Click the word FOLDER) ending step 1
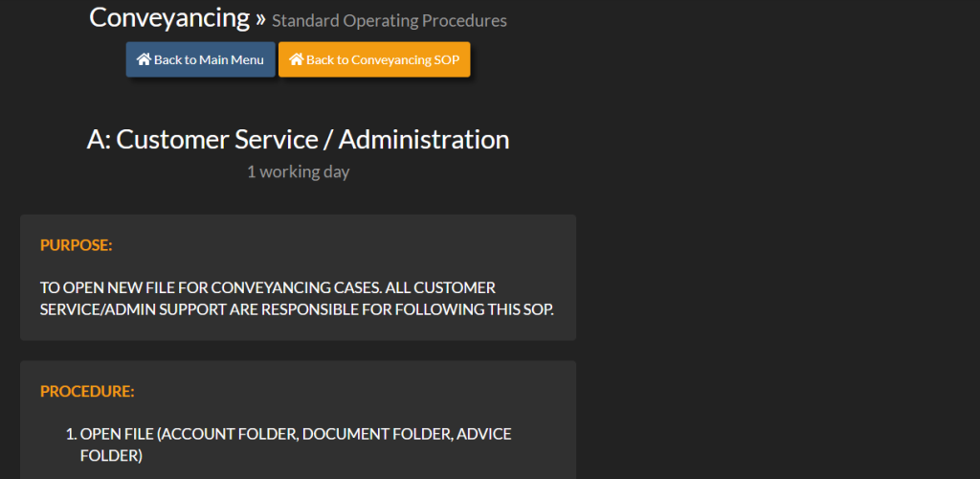 pyautogui.click(x=111, y=456)
